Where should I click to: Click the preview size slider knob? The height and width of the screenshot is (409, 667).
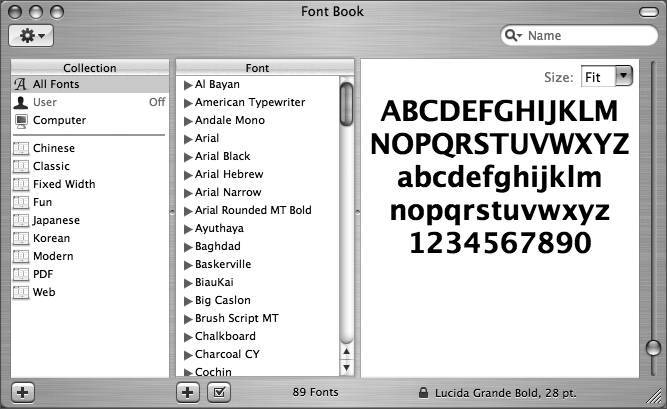coord(653,348)
